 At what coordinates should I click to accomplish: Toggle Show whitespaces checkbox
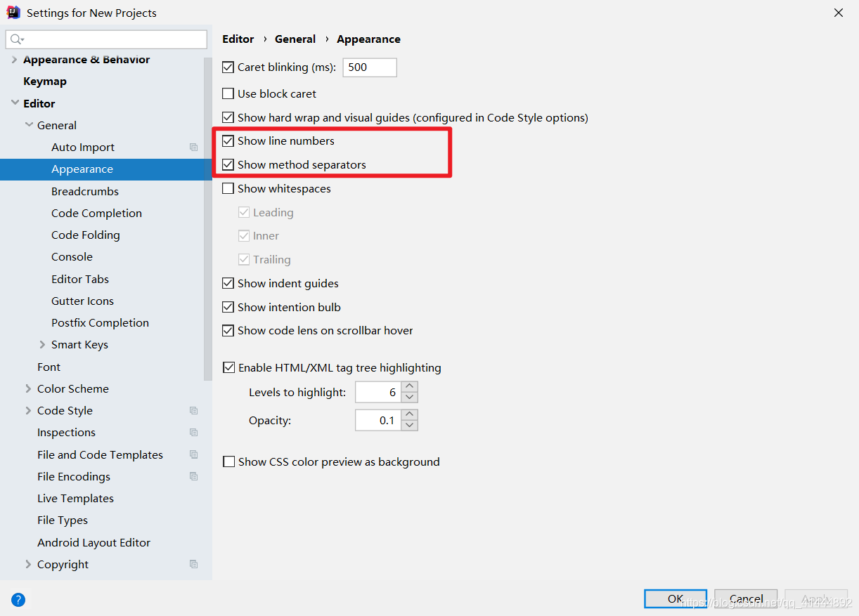point(228,188)
